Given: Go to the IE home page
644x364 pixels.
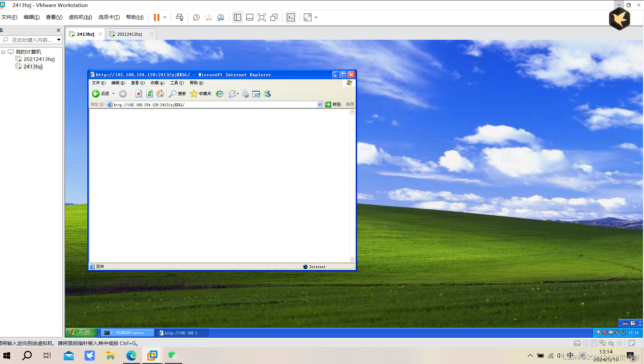Looking at the screenshot, I should pos(160,94).
